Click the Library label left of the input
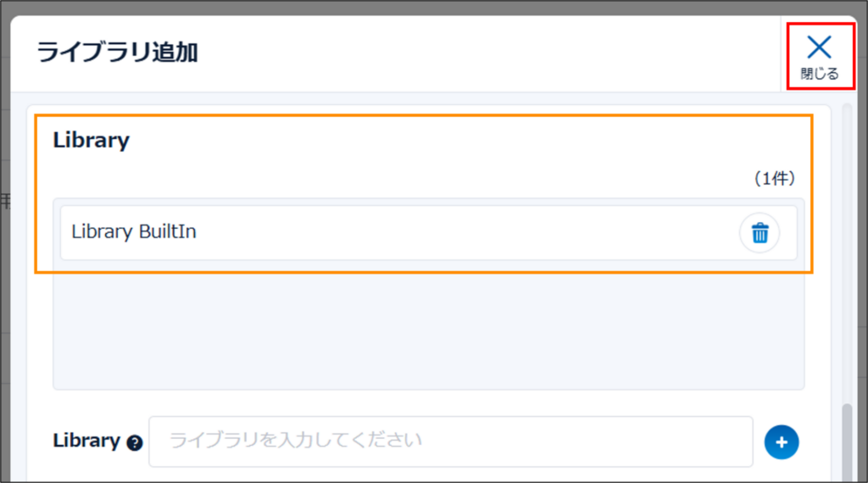Image resolution: width=868 pixels, height=483 pixels. [86, 441]
